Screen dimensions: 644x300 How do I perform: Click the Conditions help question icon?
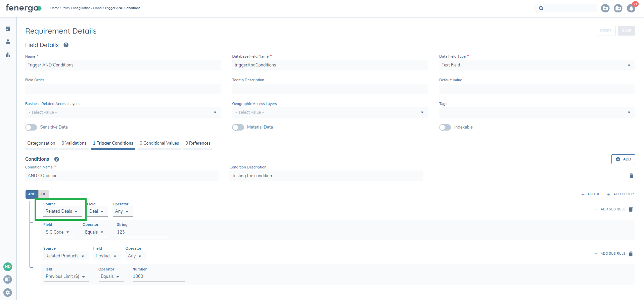tap(57, 159)
